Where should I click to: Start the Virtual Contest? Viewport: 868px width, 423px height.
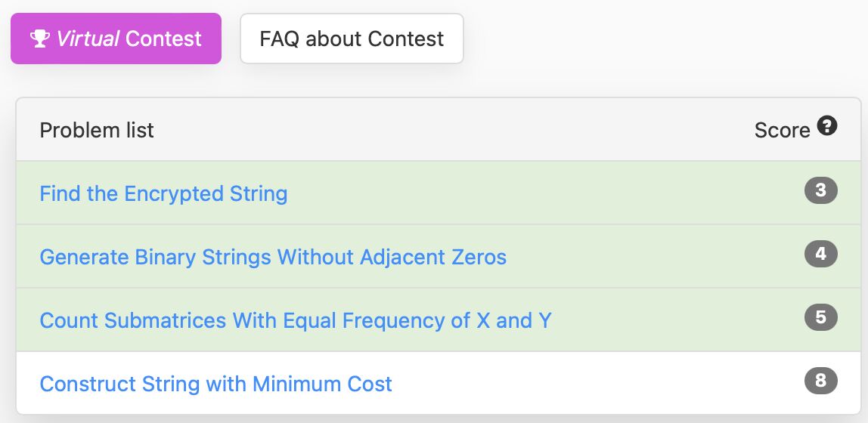[x=116, y=39]
